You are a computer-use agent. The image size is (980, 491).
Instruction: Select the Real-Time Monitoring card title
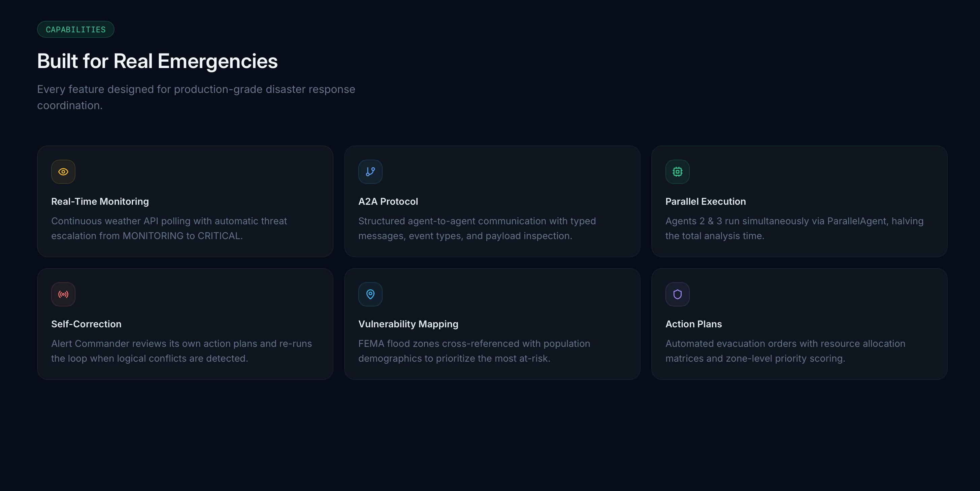[x=100, y=201]
